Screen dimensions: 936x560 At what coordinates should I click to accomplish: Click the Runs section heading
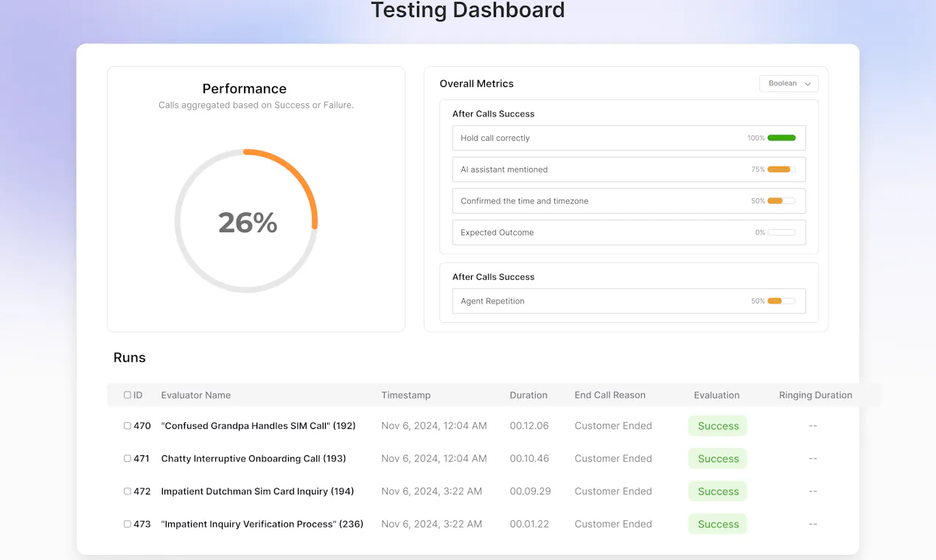pyautogui.click(x=130, y=357)
